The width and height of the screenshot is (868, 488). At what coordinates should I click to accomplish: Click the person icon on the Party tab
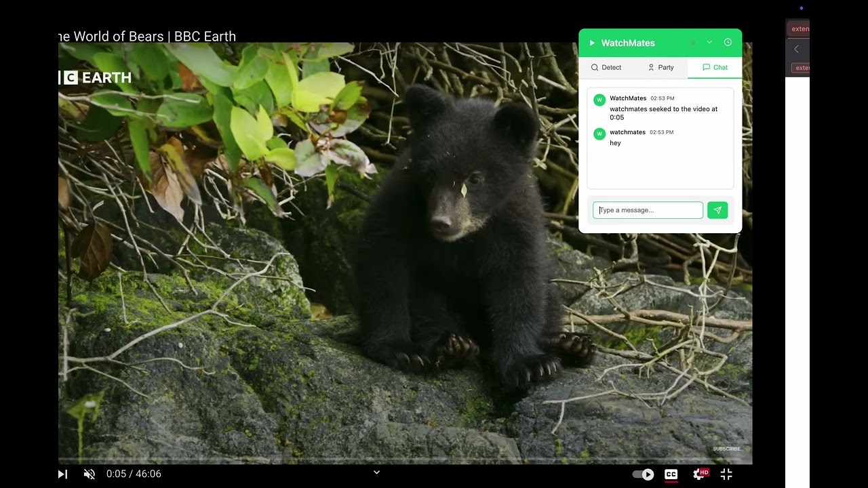pos(652,67)
